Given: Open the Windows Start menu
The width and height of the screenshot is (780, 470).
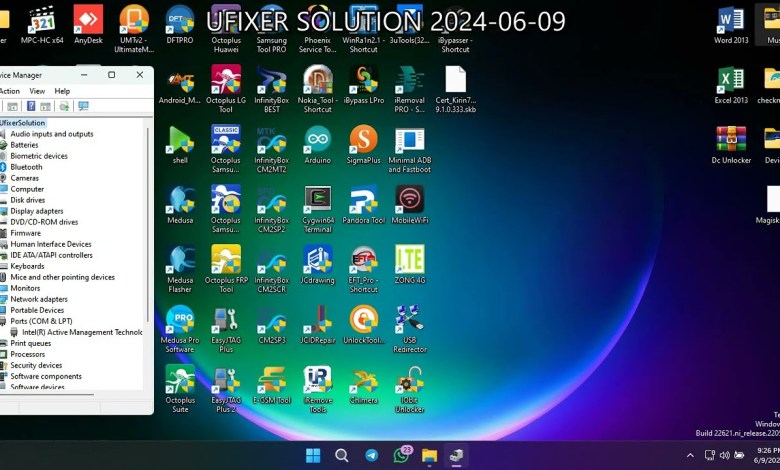Looking at the screenshot, I should coord(313,456).
